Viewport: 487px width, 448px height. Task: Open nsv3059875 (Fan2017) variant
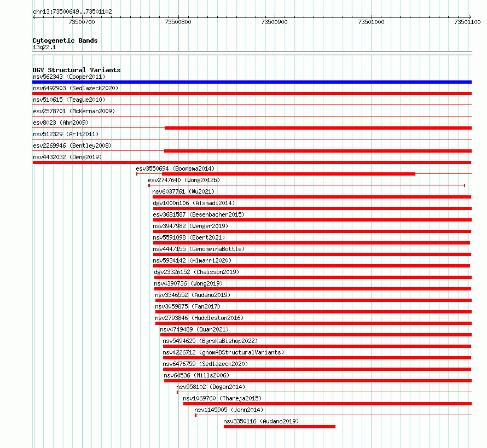pyautogui.click(x=188, y=306)
